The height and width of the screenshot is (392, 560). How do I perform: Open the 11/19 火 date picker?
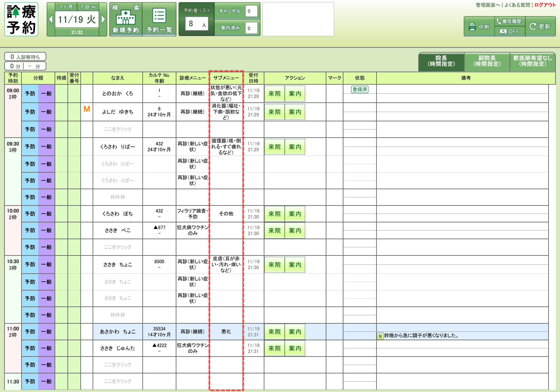coord(77,19)
